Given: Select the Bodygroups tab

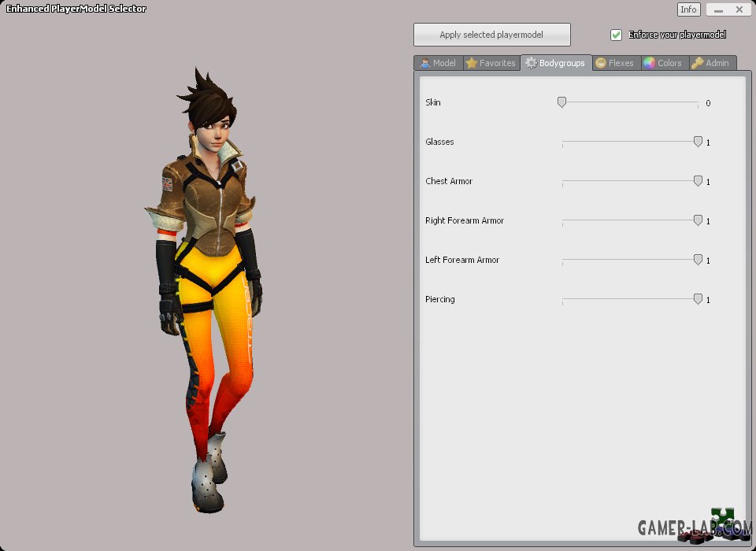Looking at the screenshot, I should (x=556, y=63).
